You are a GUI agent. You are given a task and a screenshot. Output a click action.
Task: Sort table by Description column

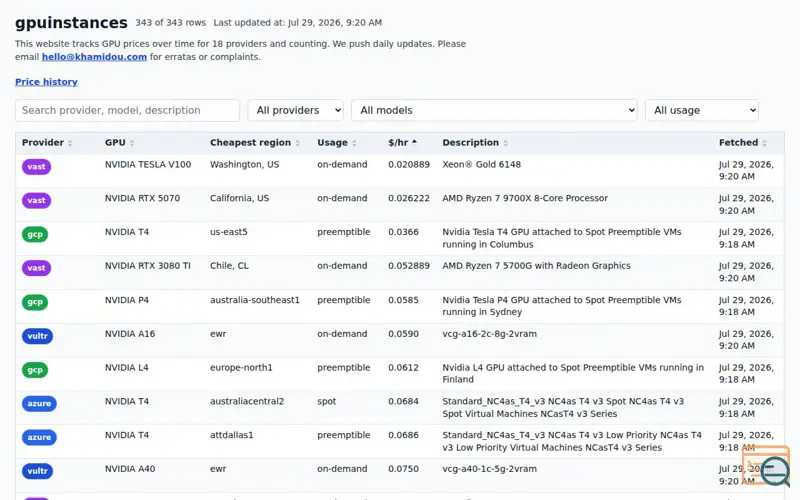[x=475, y=143]
